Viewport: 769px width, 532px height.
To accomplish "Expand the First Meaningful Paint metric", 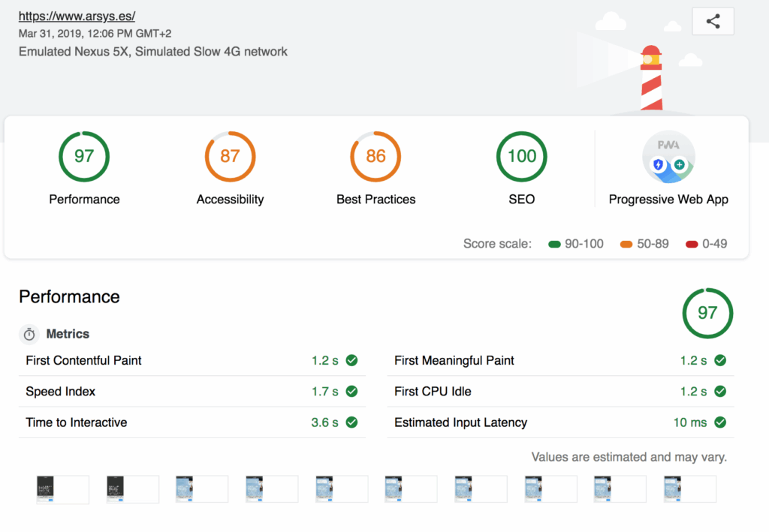I will [x=454, y=360].
